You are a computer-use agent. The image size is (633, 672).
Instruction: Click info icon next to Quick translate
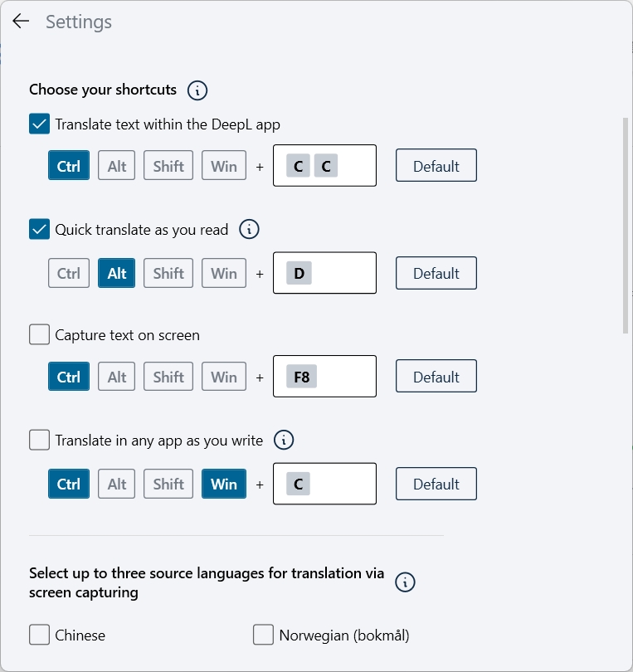249,229
